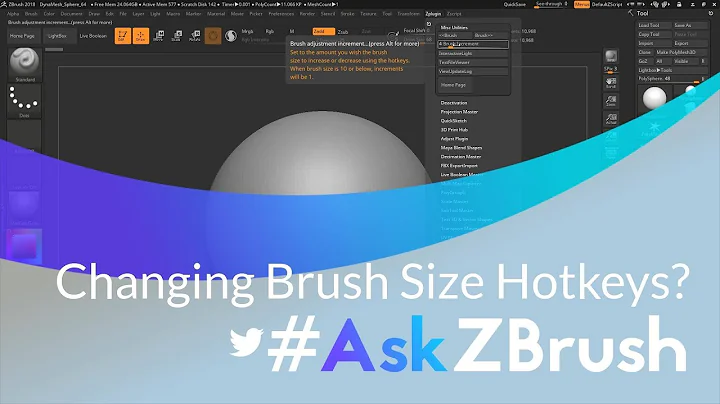Open the Brush menu
The width and height of the screenshot is (720, 404).
(31, 14)
